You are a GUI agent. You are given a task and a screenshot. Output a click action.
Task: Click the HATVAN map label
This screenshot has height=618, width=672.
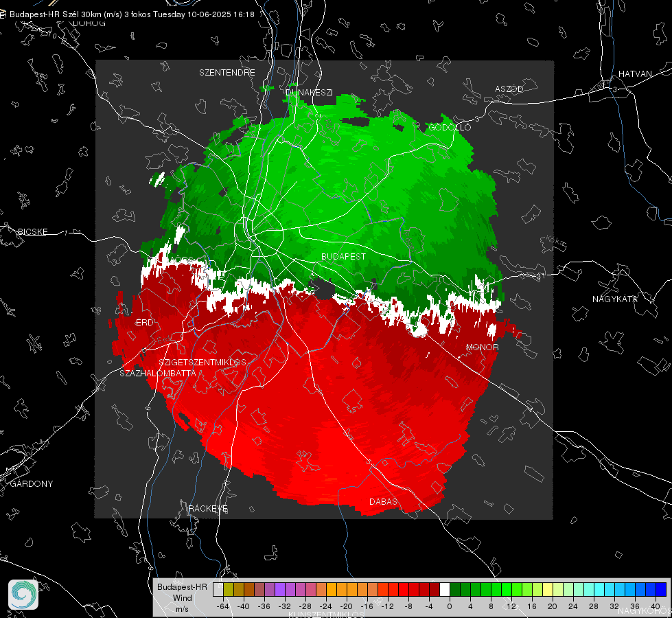[635, 73]
